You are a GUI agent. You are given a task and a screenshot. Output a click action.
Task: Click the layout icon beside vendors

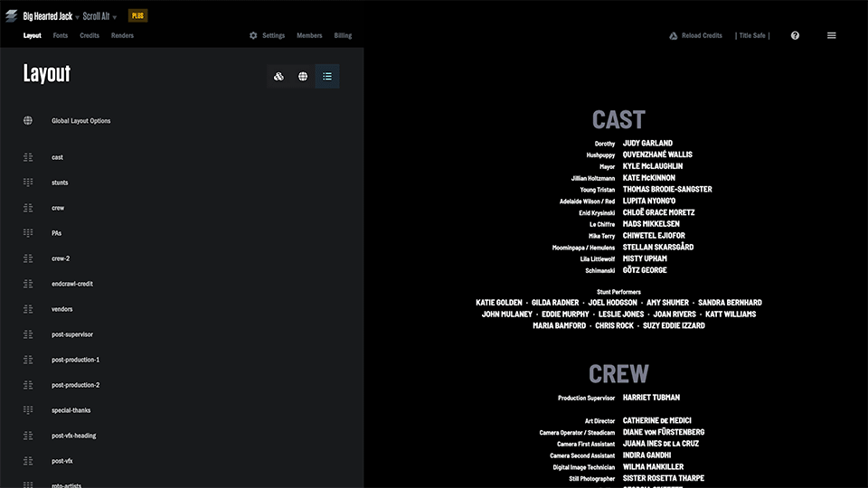click(x=28, y=309)
